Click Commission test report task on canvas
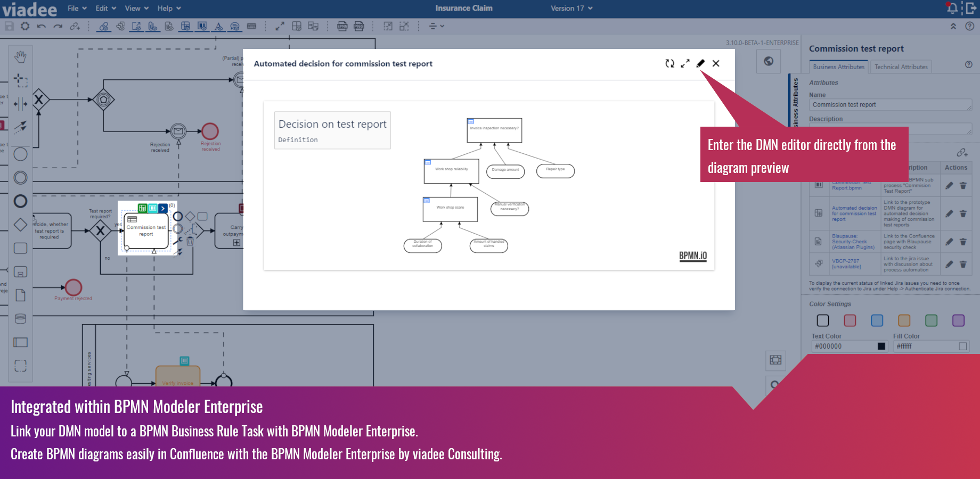 tap(146, 230)
